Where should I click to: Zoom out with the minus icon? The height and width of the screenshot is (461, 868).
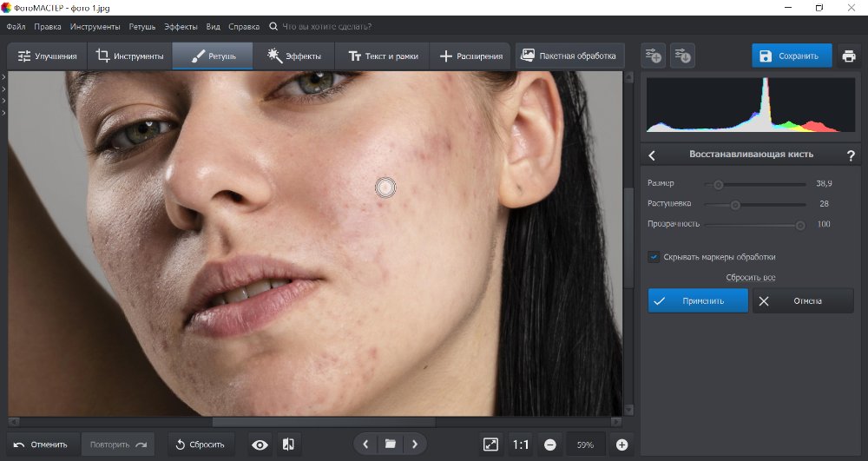(549, 445)
